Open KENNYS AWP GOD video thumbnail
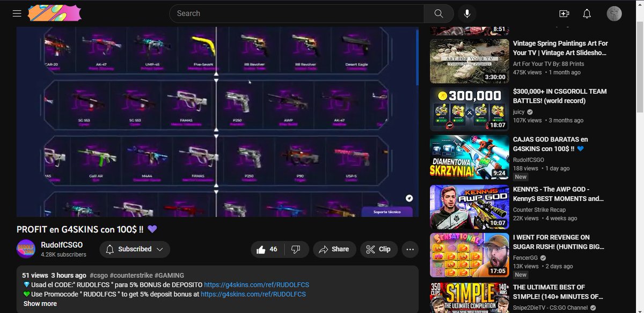The image size is (644, 313). [x=470, y=207]
